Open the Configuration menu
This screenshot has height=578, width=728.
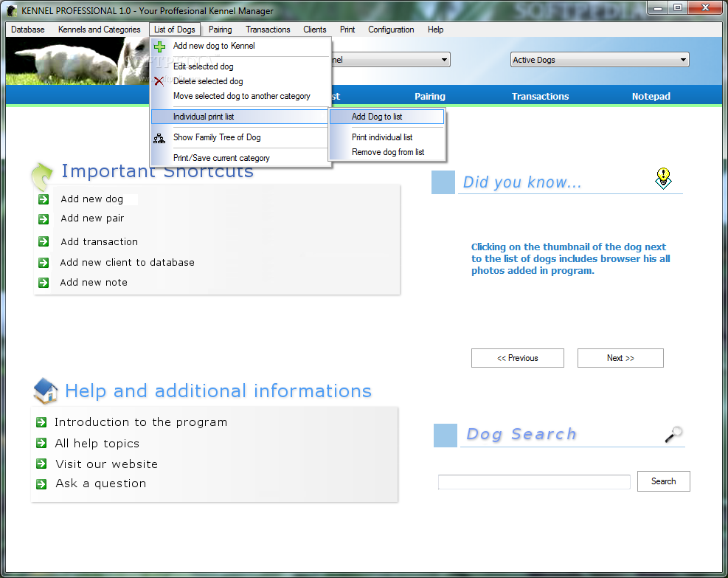[391, 30]
